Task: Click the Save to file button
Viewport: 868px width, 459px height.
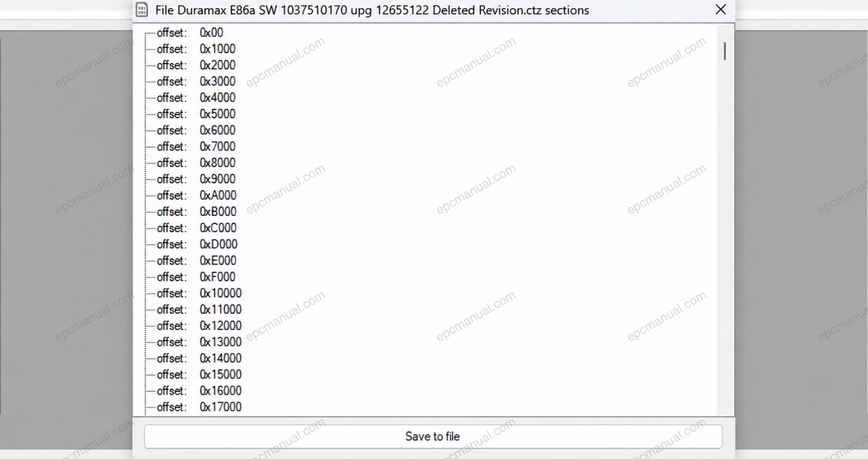Action: tap(433, 436)
